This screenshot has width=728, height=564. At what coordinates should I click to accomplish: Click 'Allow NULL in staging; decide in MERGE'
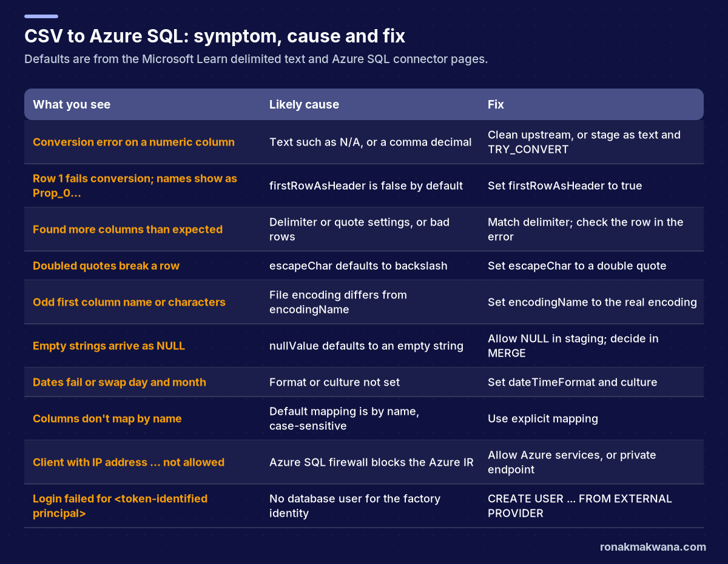coord(573,346)
